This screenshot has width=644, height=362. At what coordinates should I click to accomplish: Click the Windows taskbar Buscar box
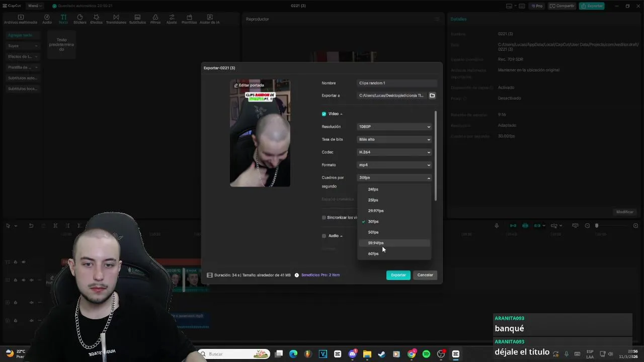(234, 354)
